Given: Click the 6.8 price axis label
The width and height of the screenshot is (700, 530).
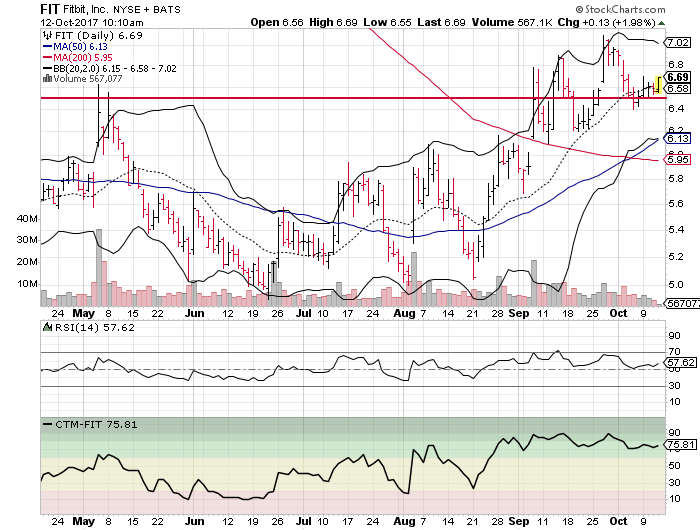Looking at the screenshot, I should pyautogui.click(x=676, y=65).
